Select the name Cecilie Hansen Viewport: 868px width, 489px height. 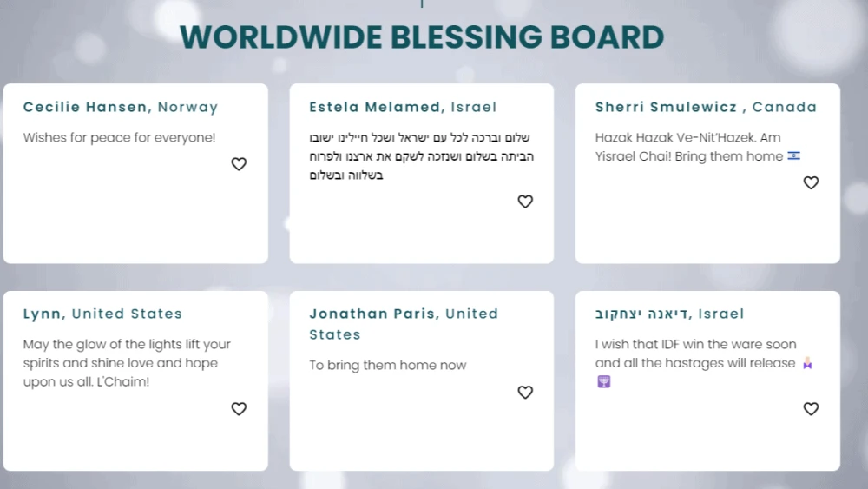(x=85, y=108)
